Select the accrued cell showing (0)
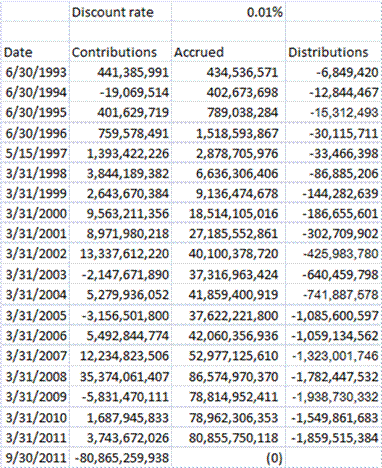The image size is (382, 468). [x=228, y=458]
